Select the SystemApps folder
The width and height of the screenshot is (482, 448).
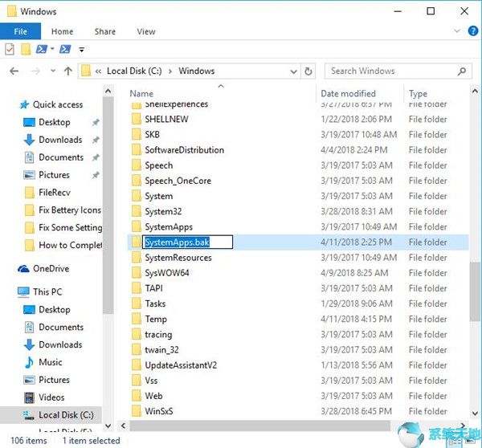[169, 226]
